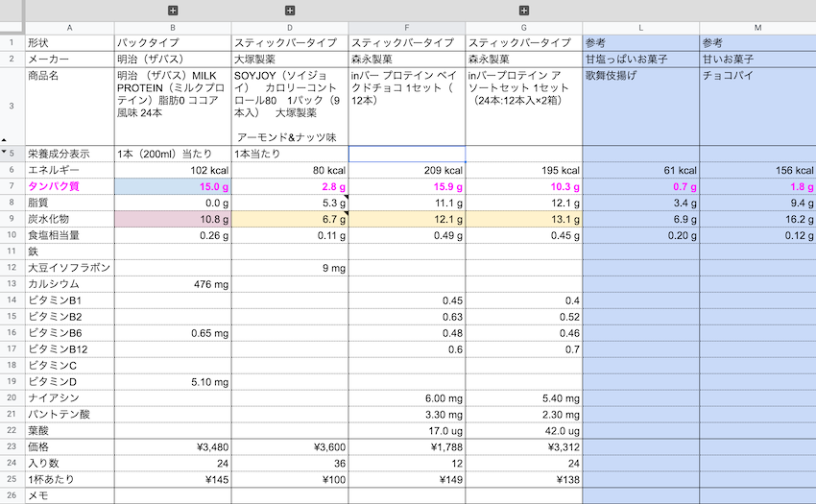Viewport: 816px width, 504px height.
Task: Select column A header
Action: tap(69, 28)
